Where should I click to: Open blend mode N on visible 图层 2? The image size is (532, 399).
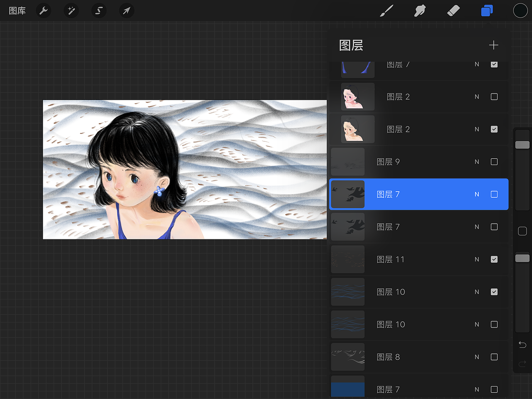point(477,129)
